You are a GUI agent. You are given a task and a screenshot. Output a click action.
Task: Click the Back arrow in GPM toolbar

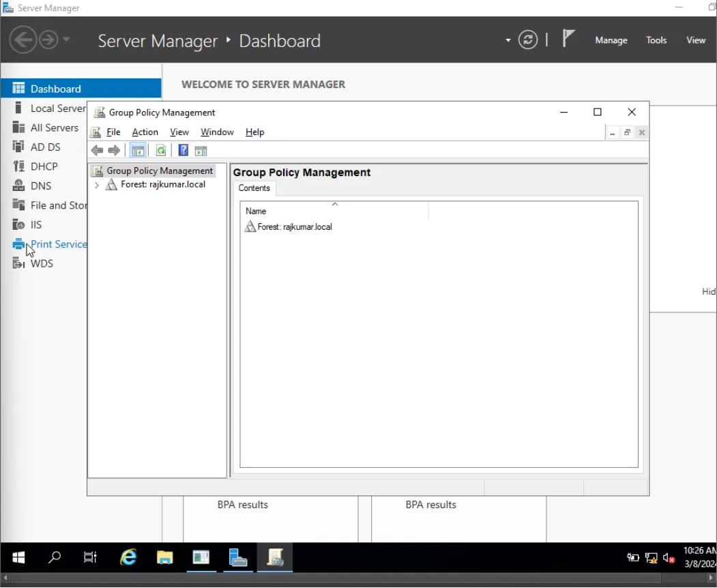97,151
